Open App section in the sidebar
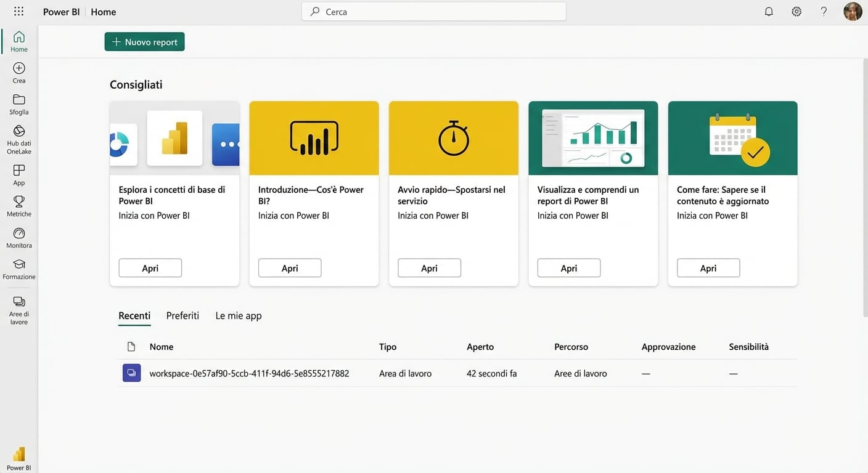The height and width of the screenshot is (473, 868). tap(19, 175)
